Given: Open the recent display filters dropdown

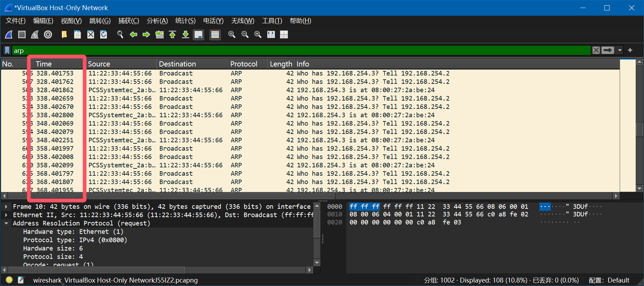Looking at the screenshot, I should point(620,50).
